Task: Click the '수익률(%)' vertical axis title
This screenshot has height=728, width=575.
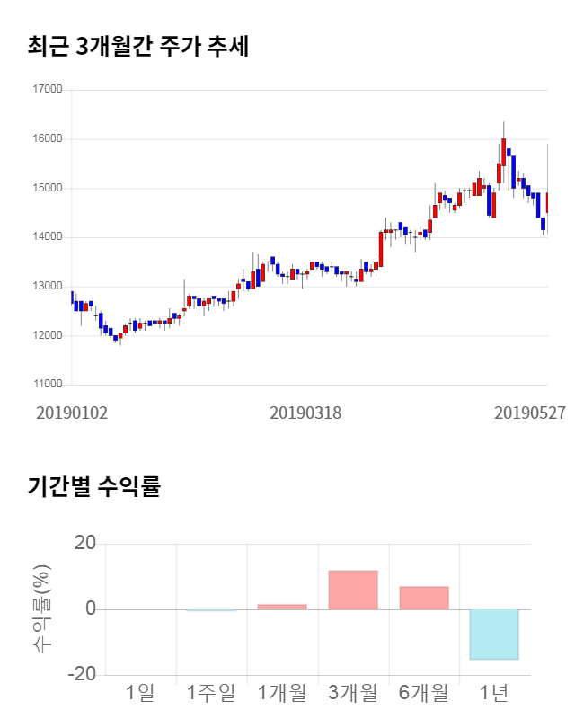Action: 42,609
